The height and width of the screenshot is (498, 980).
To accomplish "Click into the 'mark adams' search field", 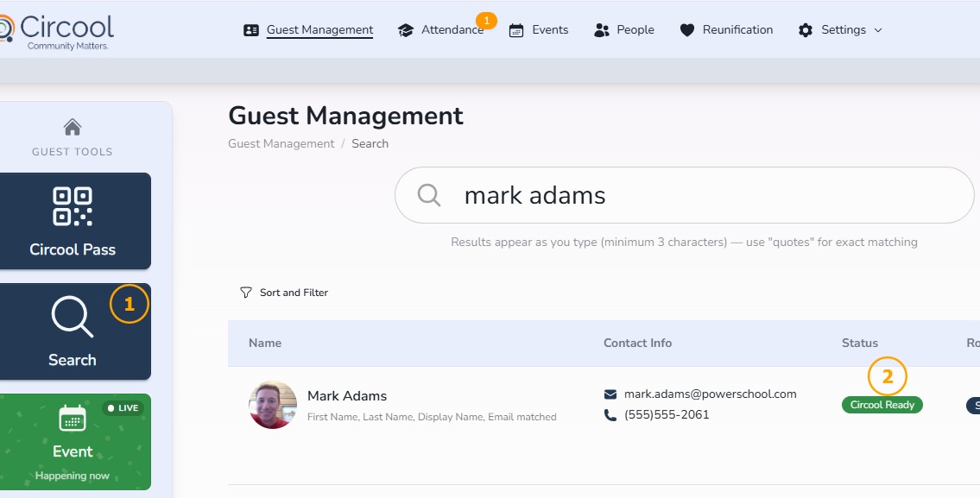I will pos(685,195).
